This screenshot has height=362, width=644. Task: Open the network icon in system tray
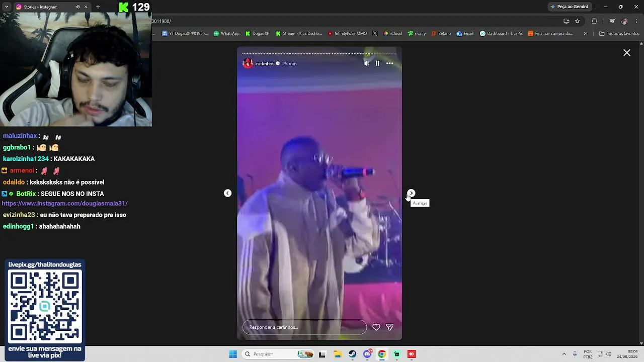coord(600,354)
